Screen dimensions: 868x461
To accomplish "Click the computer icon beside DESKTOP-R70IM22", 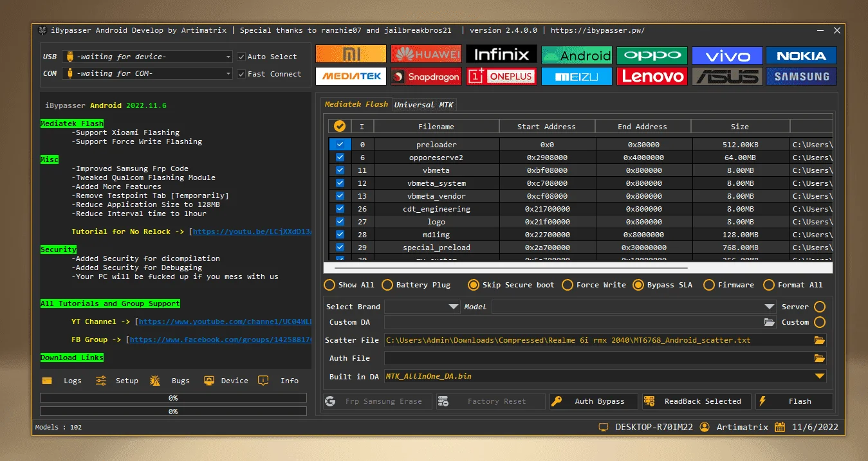I will coord(604,427).
